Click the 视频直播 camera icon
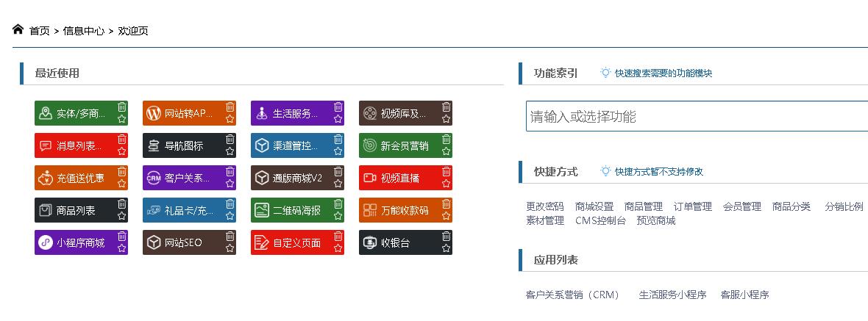 click(x=370, y=178)
